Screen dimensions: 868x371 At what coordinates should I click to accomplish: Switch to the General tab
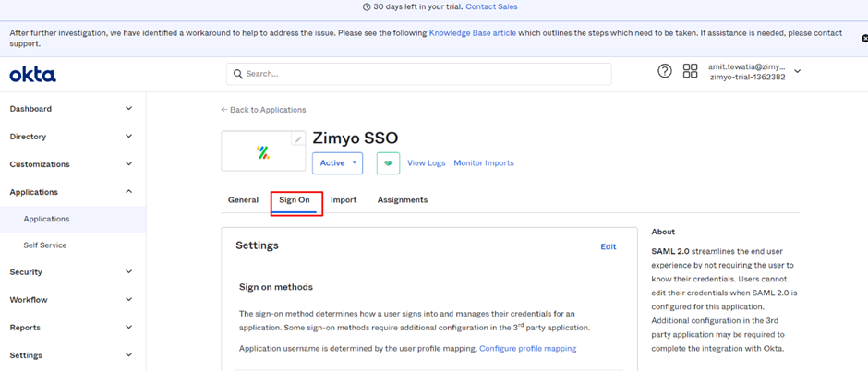(243, 200)
